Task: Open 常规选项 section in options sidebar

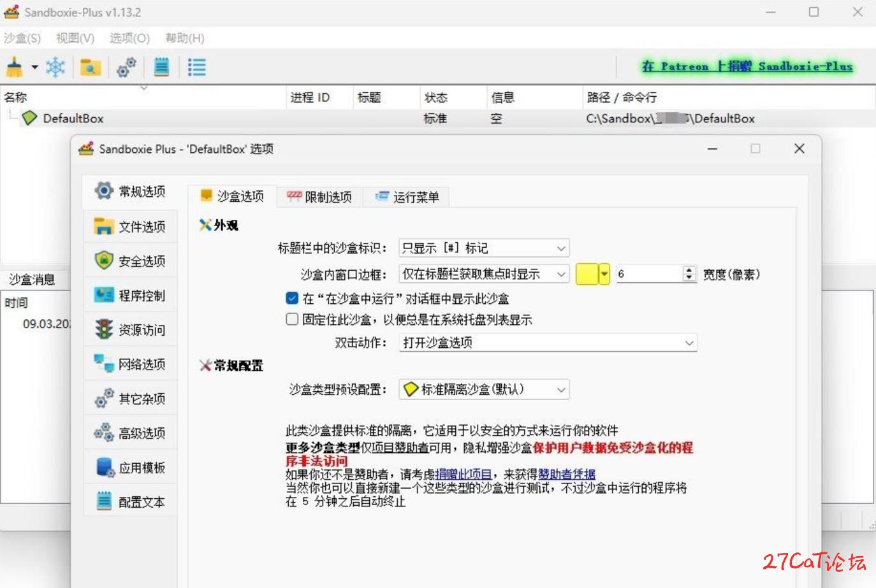Action: pyautogui.click(x=131, y=191)
